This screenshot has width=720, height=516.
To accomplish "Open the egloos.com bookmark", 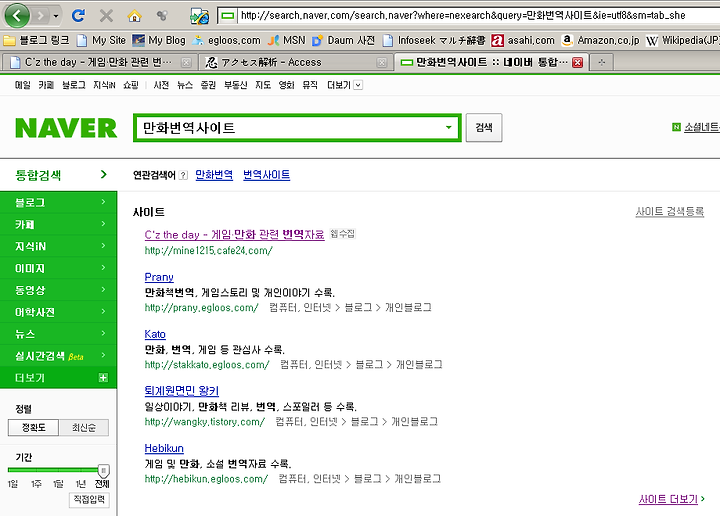I will pyautogui.click(x=226, y=40).
